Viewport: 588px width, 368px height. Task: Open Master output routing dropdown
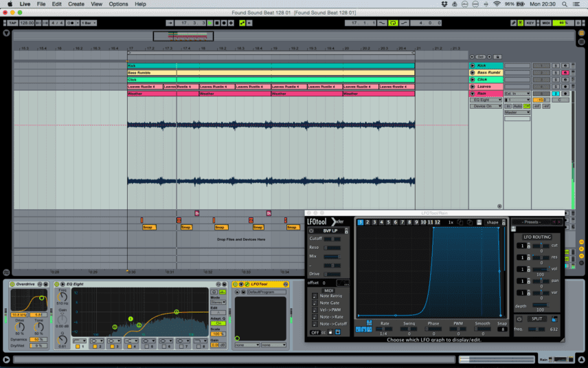517,112
